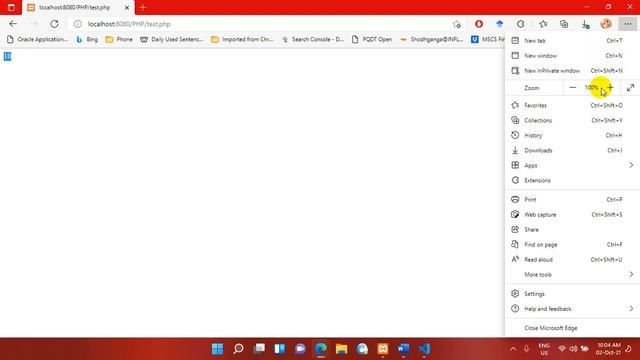The height and width of the screenshot is (360, 640).
Task: Select New window menu entry
Action: [572, 56]
